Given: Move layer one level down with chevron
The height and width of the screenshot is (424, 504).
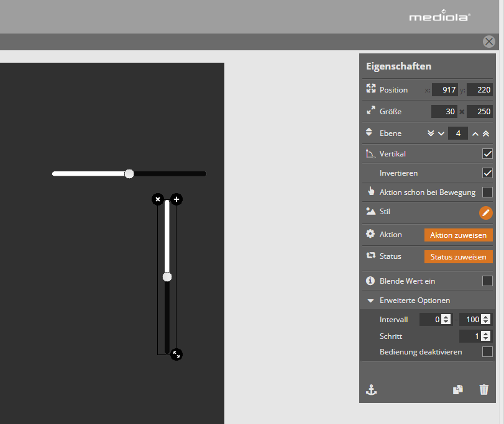Looking at the screenshot, I should [x=441, y=133].
